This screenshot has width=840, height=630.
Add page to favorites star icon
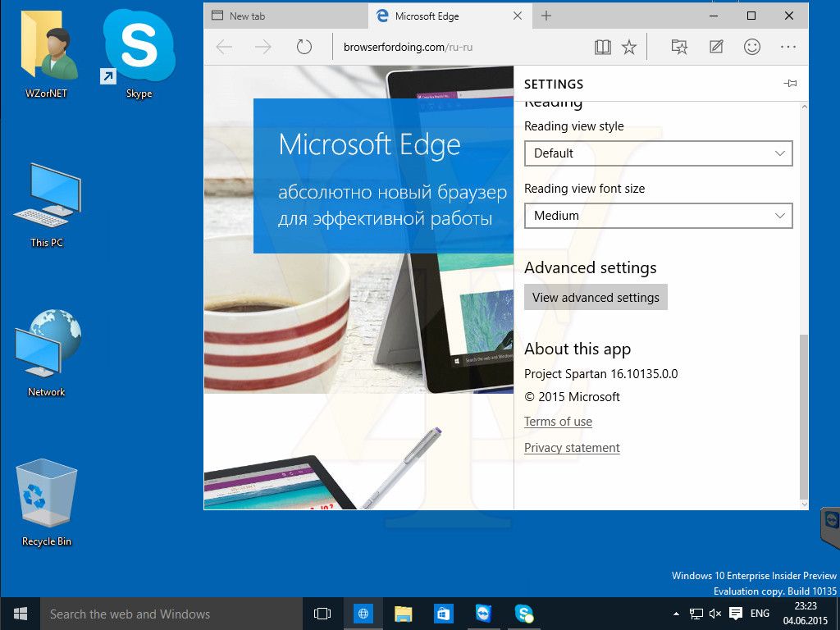tap(629, 47)
